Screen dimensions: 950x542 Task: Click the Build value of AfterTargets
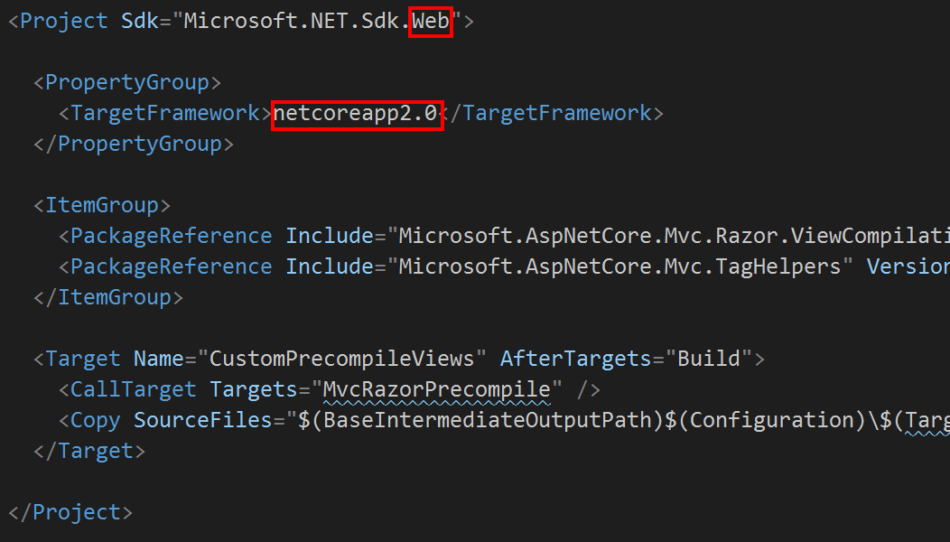click(x=709, y=359)
